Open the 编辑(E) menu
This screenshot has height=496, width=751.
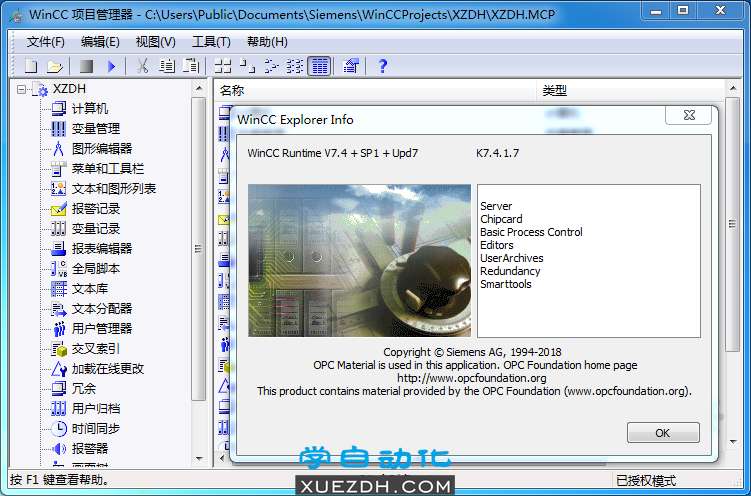coord(100,42)
